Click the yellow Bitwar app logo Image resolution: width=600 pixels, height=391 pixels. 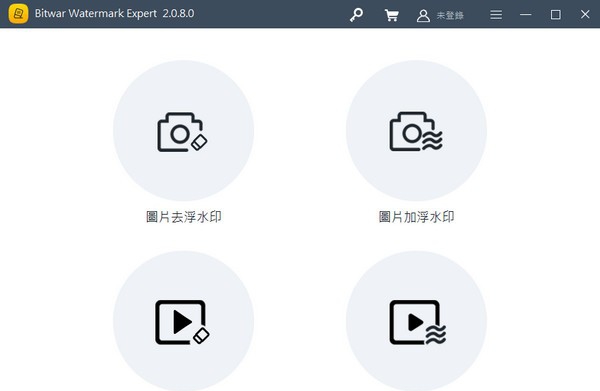(x=18, y=14)
